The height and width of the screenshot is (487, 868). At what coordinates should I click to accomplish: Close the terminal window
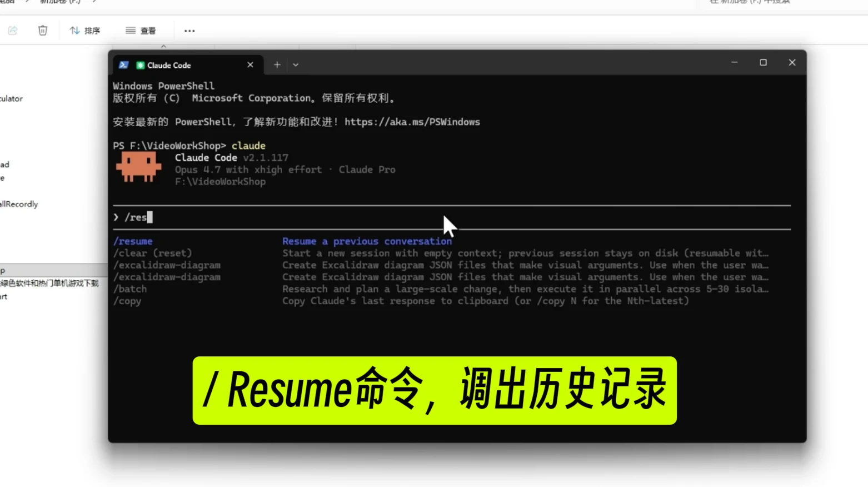click(792, 62)
